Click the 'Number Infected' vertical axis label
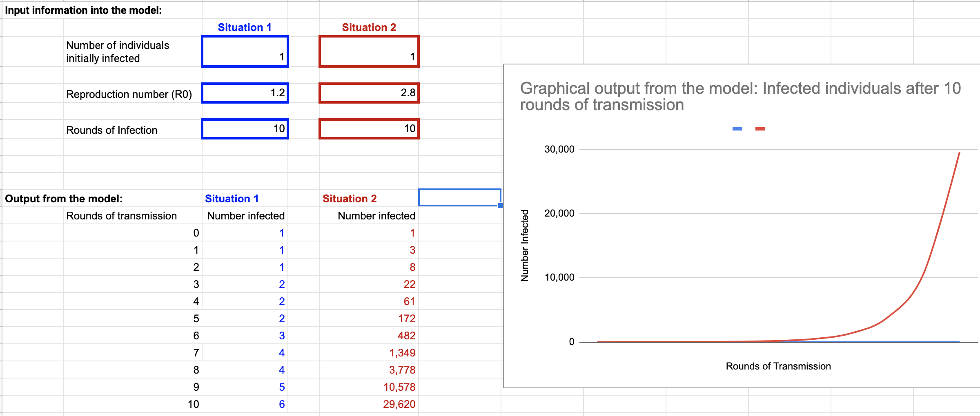The width and height of the screenshot is (980, 416). tap(525, 246)
